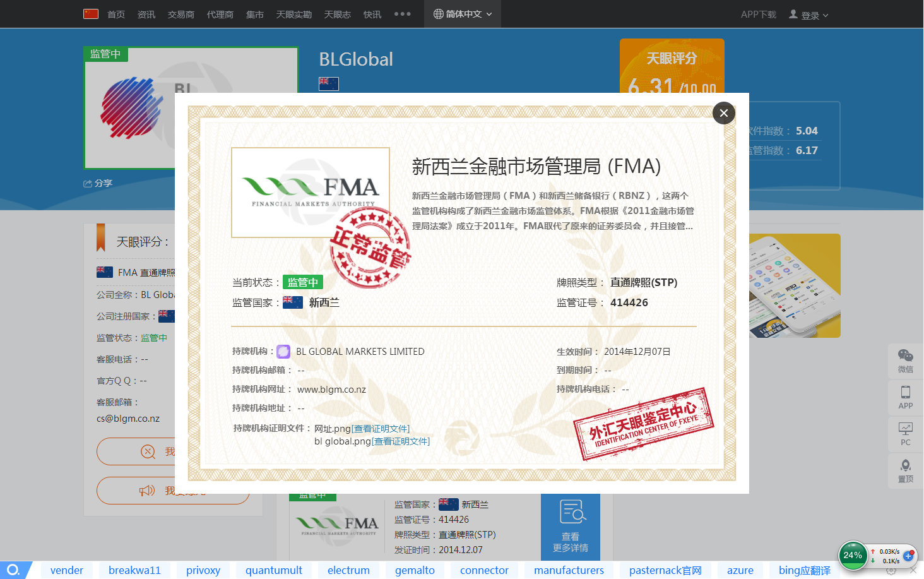This screenshot has width=924, height=579.
Task: Click the New Zealand flag under BLGlobal
Action: coord(329,83)
